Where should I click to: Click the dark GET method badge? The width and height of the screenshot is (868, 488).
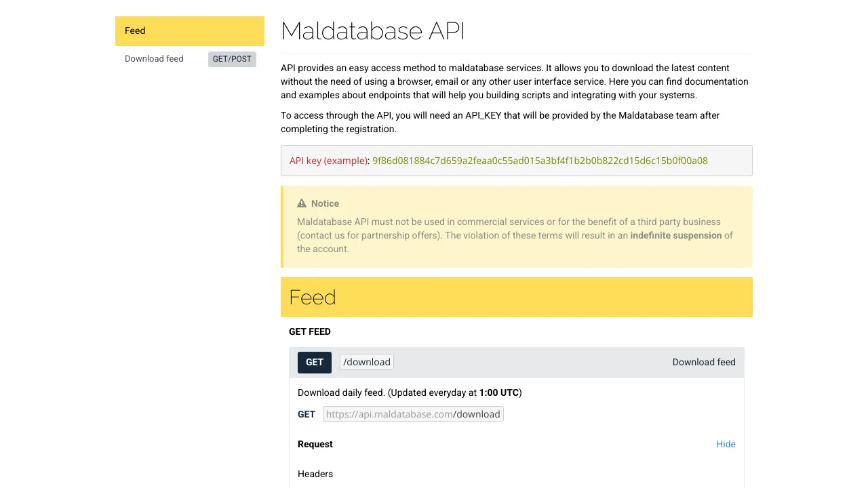[x=315, y=363]
